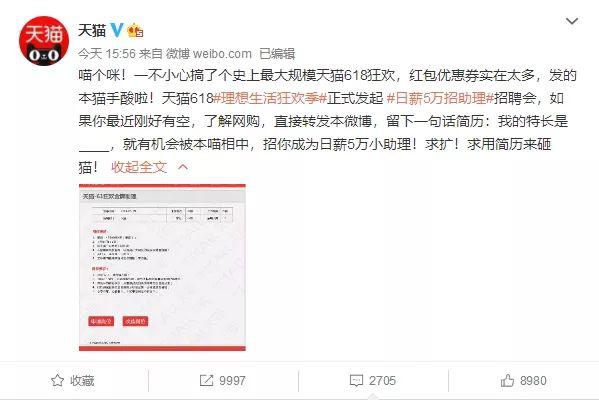This screenshot has height=400, width=599.
Task: Click the 9997 repost count
Action: click(232, 381)
